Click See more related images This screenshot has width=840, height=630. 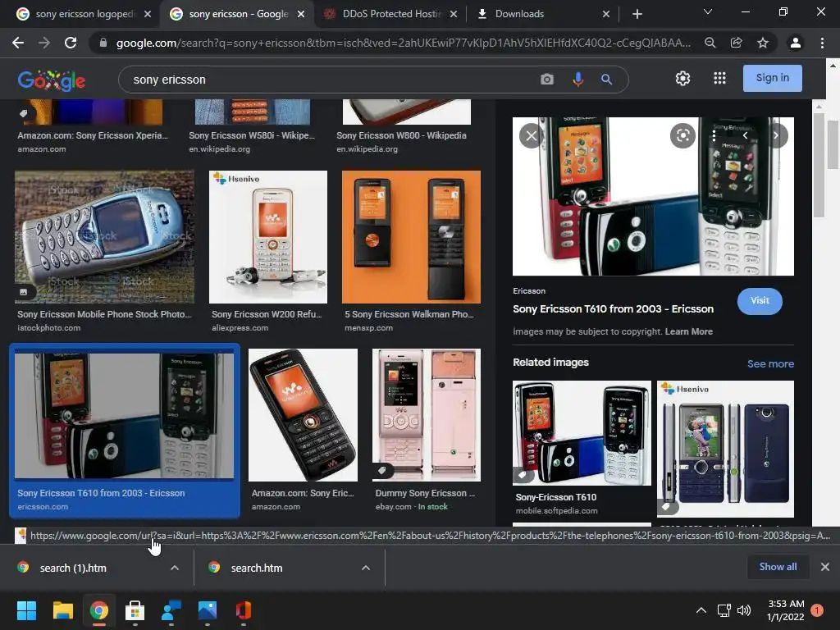pyautogui.click(x=770, y=363)
